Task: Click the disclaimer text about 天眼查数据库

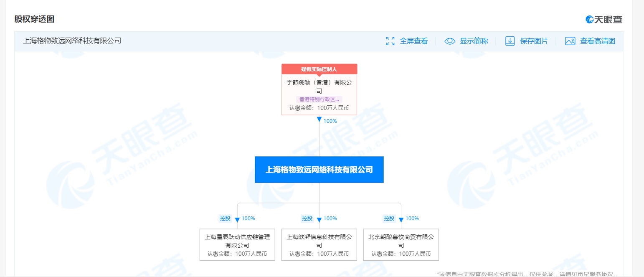Action: pos(526,274)
